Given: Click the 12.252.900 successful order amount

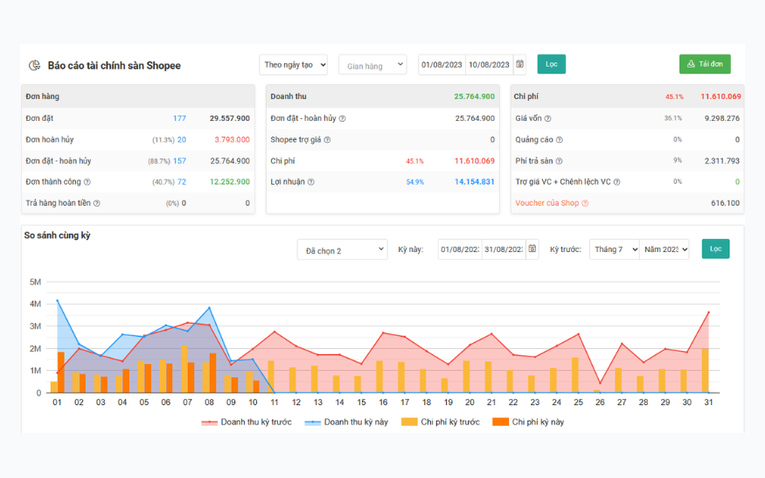Looking at the screenshot, I should pyautogui.click(x=230, y=182).
